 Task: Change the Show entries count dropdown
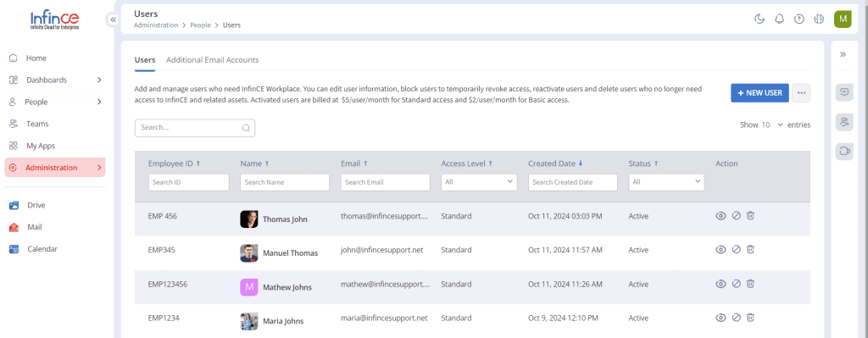click(771, 125)
